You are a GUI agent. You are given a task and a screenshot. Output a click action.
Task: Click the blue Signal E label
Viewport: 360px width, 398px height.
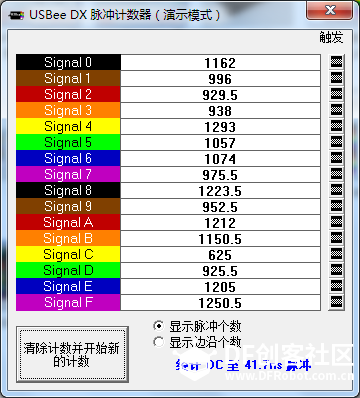point(68,286)
